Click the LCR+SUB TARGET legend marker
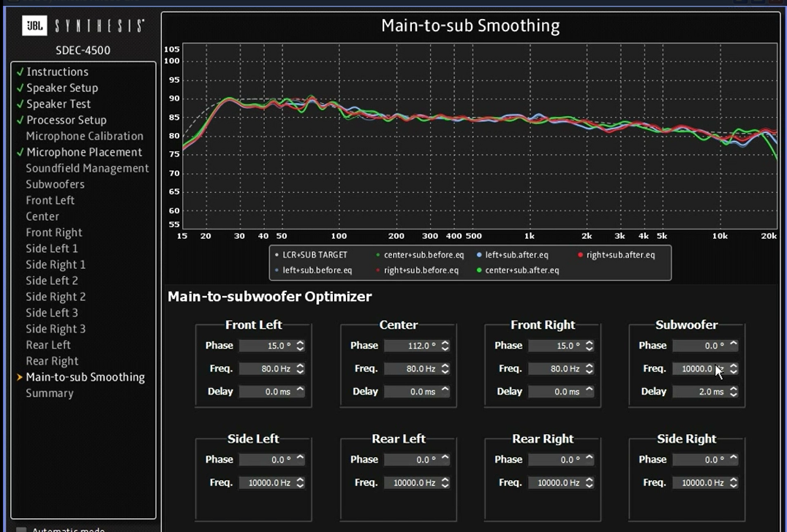 click(276, 255)
